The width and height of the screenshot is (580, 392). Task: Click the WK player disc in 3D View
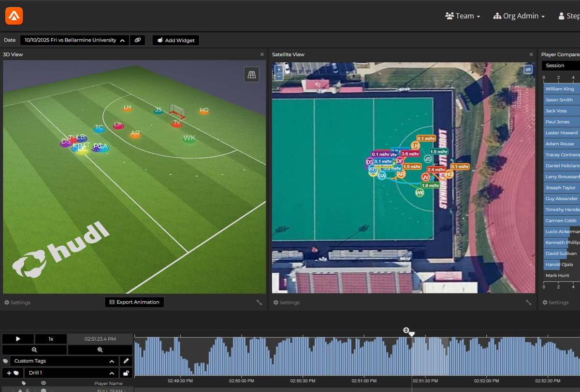click(189, 140)
